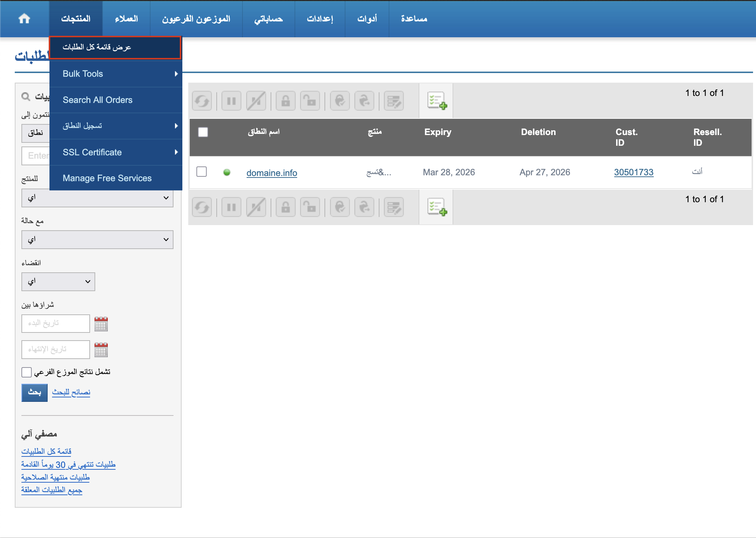The height and width of the screenshot is (538, 756).
Task: Click the Expiry column header
Action: coord(438,132)
